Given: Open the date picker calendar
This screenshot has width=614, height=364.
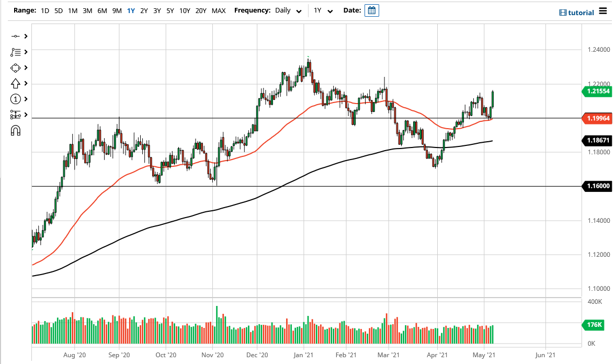Looking at the screenshot, I should 371,10.
